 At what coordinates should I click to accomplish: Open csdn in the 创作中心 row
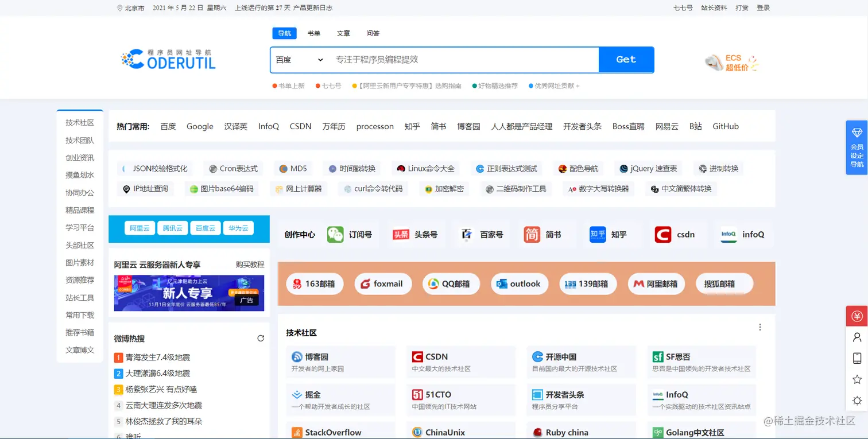tap(675, 234)
